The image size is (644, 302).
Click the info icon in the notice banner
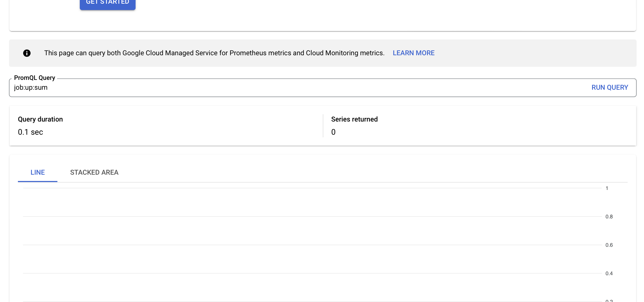[x=27, y=53]
